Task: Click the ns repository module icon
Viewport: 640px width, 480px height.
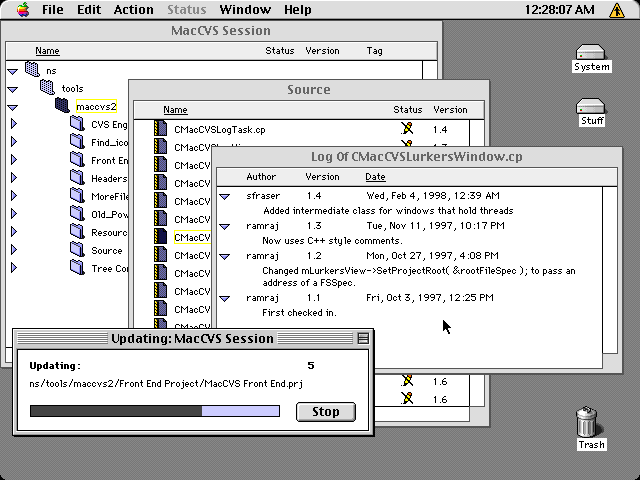Action: 32,70
